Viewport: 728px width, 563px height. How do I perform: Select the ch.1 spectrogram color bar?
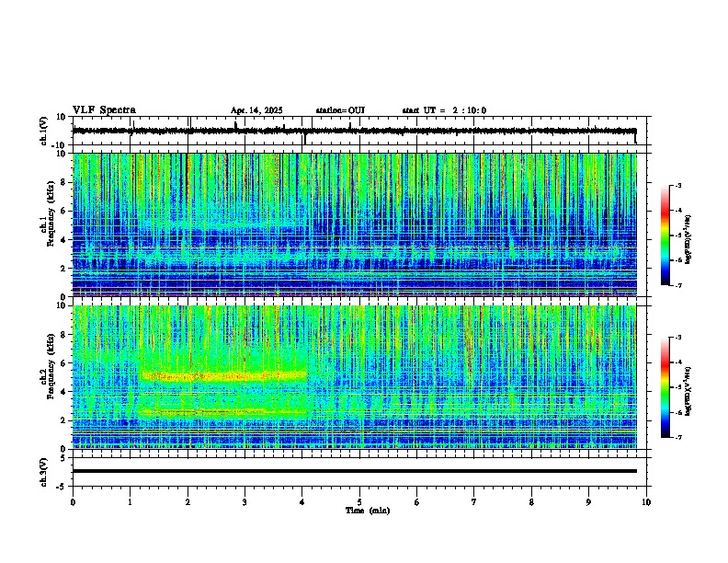click(x=665, y=236)
